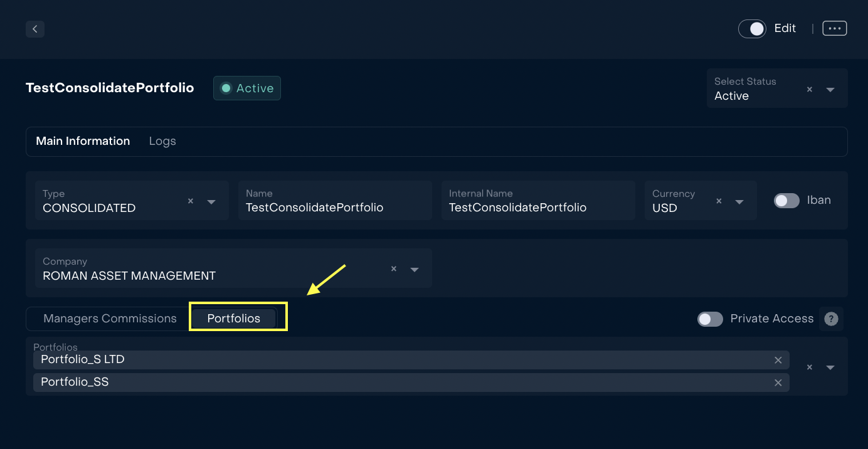
Task: Turn on Private Access switch
Action: (x=710, y=319)
